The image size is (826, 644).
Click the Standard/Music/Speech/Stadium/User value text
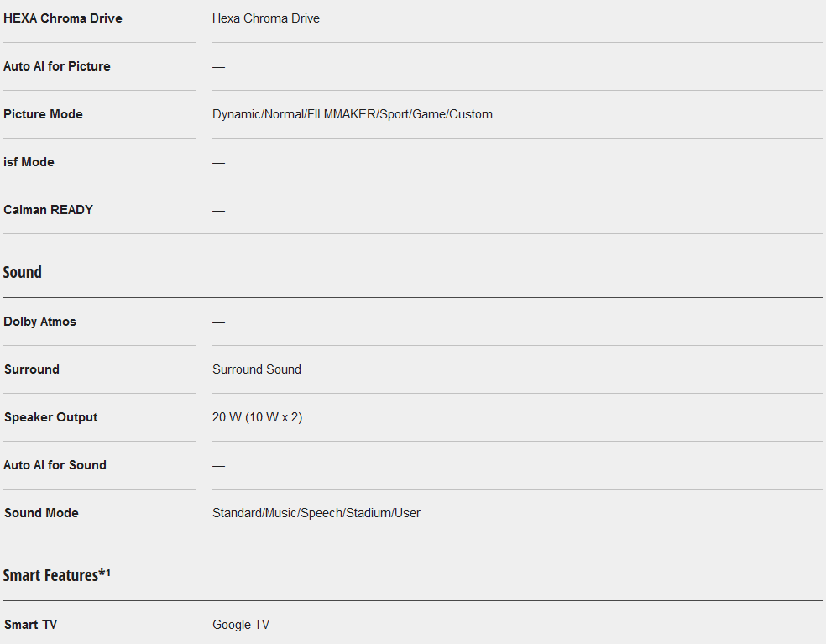(x=316, y=513)
